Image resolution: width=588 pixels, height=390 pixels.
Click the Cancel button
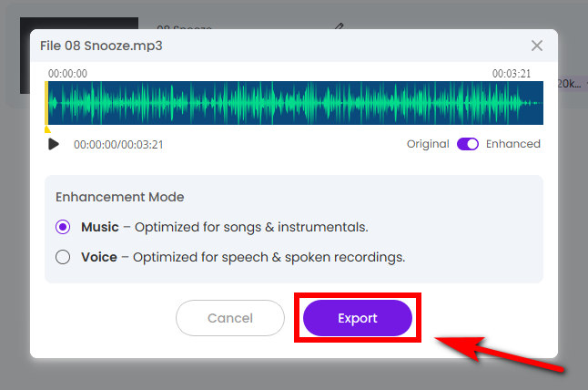tap(230, 318)
